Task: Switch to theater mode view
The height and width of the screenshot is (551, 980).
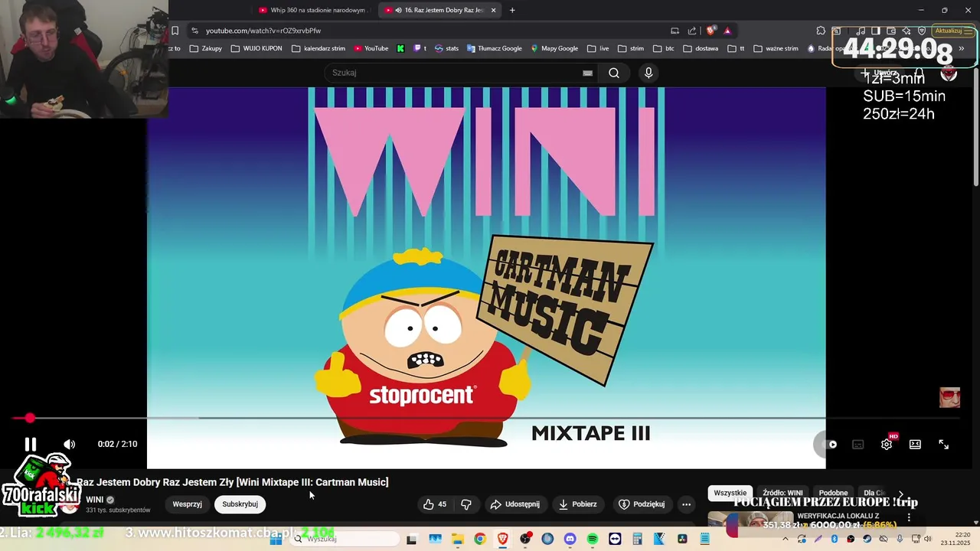Action: click(915, 444)
